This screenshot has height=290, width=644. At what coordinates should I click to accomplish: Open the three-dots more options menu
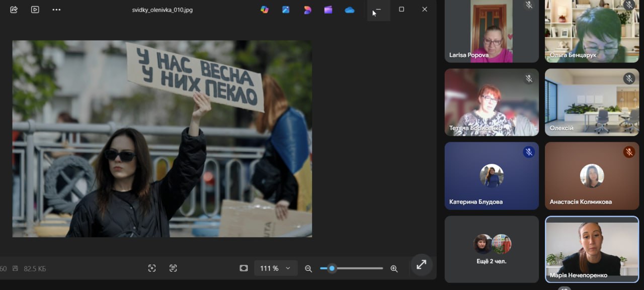click(x=56, y=10)
